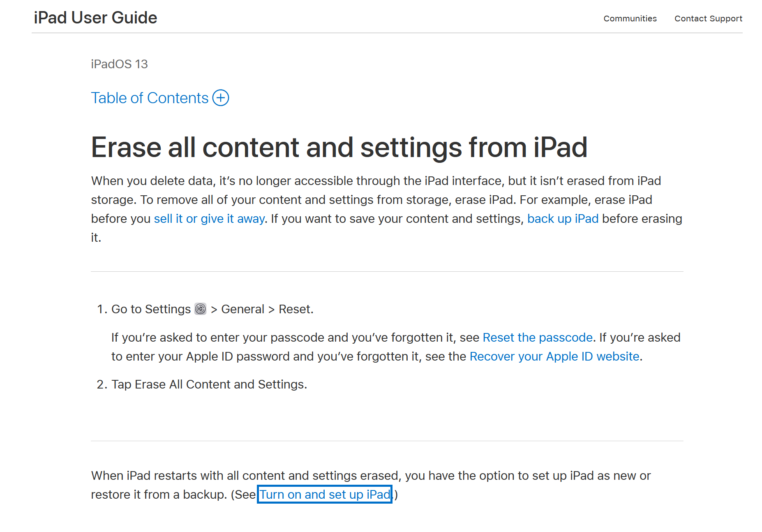This screenshot has height=532, width=762.
Task: Click the "General > Reset." text in step 1
Action: click(267, 309)
